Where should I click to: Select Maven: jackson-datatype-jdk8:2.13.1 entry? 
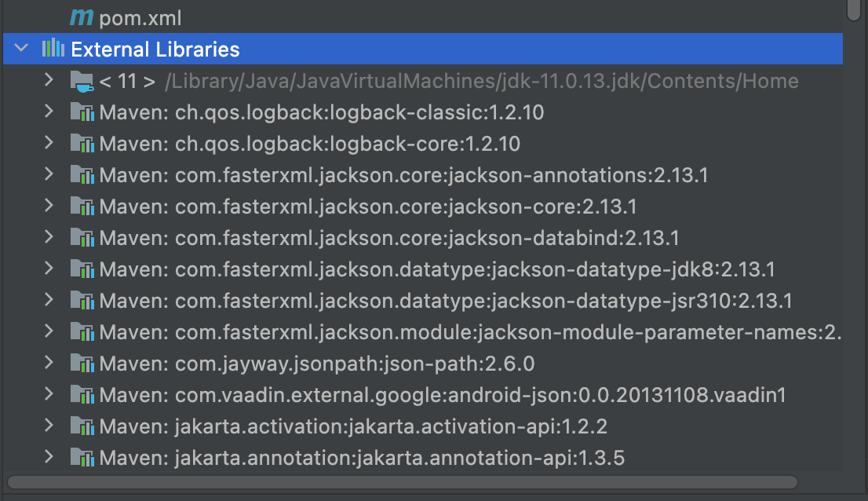click(x=437, y=269)
